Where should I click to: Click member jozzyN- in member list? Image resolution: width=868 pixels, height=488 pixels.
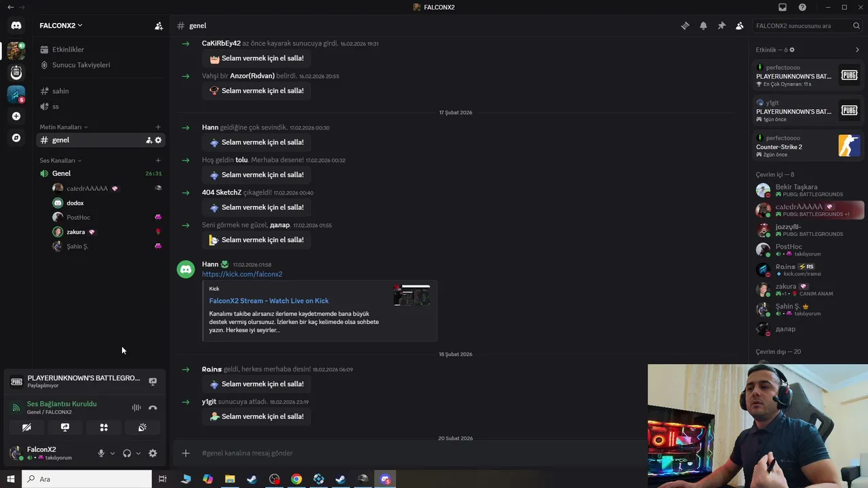[808, 230]
